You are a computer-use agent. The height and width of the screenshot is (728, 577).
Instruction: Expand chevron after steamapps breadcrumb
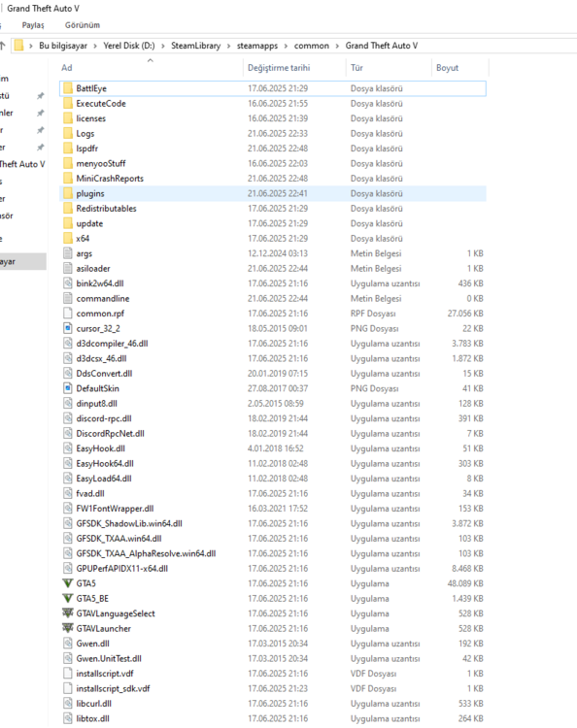pyautogui.click(x=286, y=46)
